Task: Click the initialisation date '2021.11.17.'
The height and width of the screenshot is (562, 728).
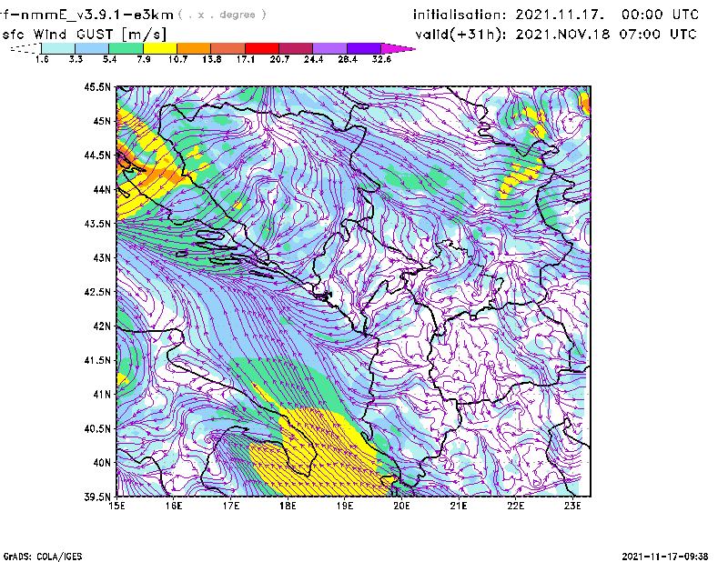Action: pyautogui.click(x=560, y=15)
